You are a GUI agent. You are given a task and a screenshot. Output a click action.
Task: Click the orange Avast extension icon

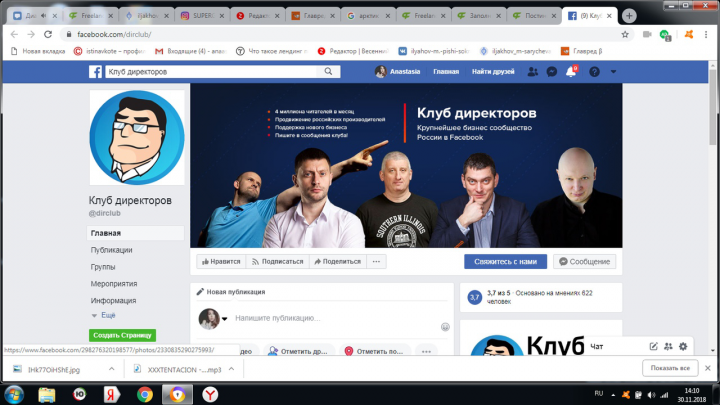tap(689, 34)
